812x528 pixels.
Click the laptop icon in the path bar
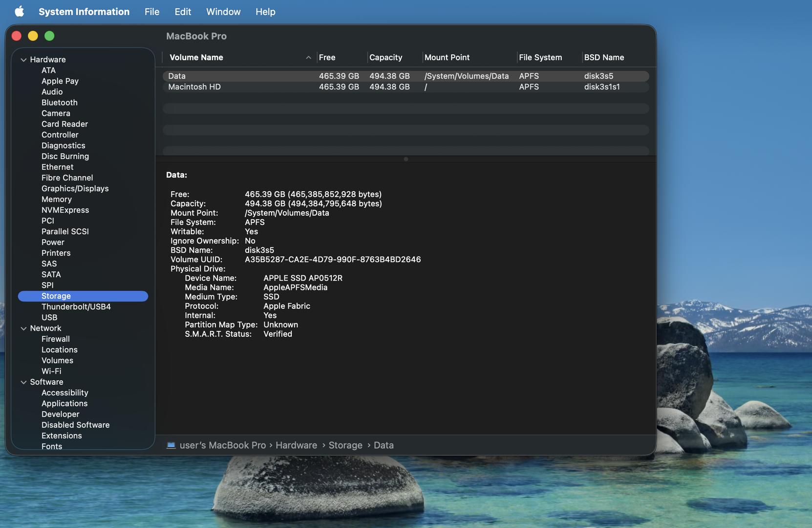tap(171, 445)
